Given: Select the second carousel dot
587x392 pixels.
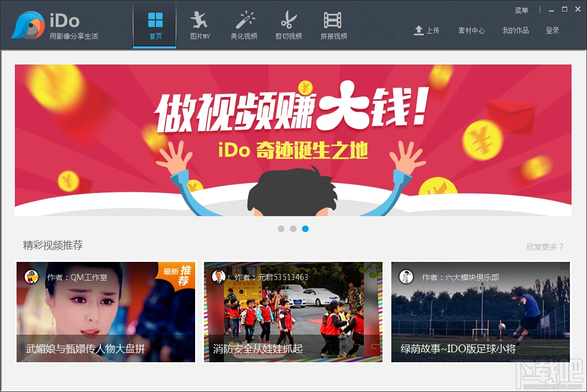Looking at the screenshot, I should pos(293,228).
